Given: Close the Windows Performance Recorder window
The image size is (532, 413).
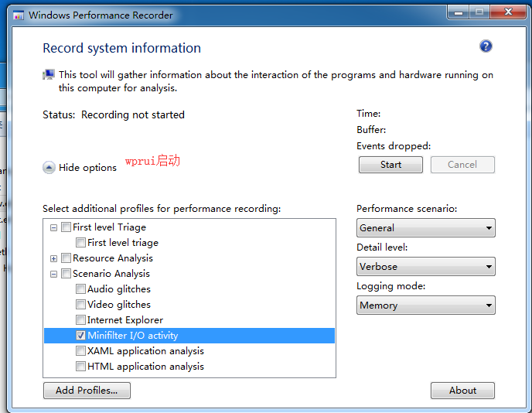Looking at the screenshot, I should click(x=508, y=12).
